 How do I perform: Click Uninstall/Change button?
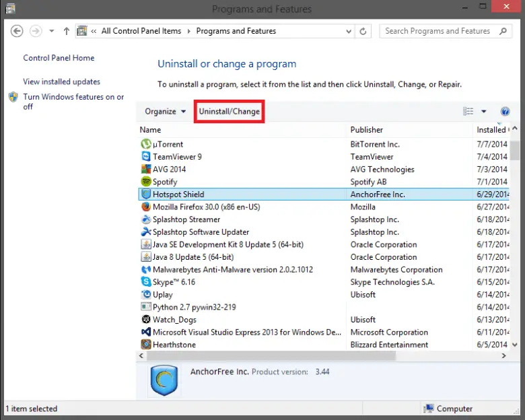(x=230, y=112)
